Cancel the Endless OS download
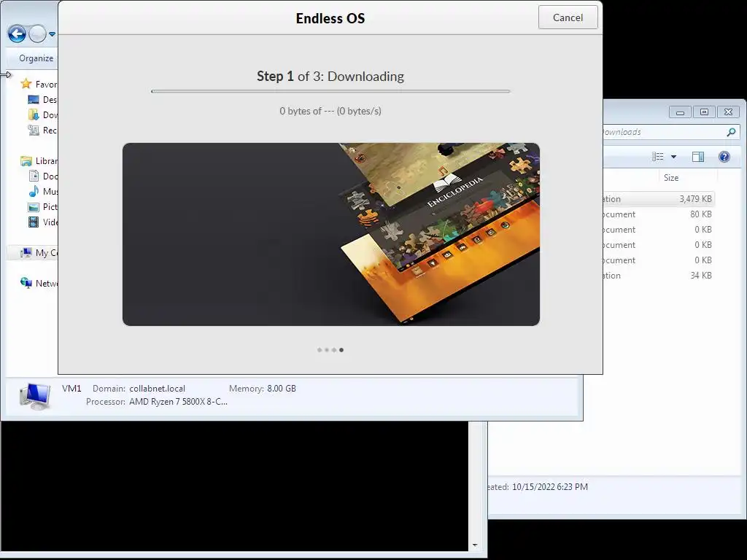Screen dimensions: 747x560 (568, 17)
